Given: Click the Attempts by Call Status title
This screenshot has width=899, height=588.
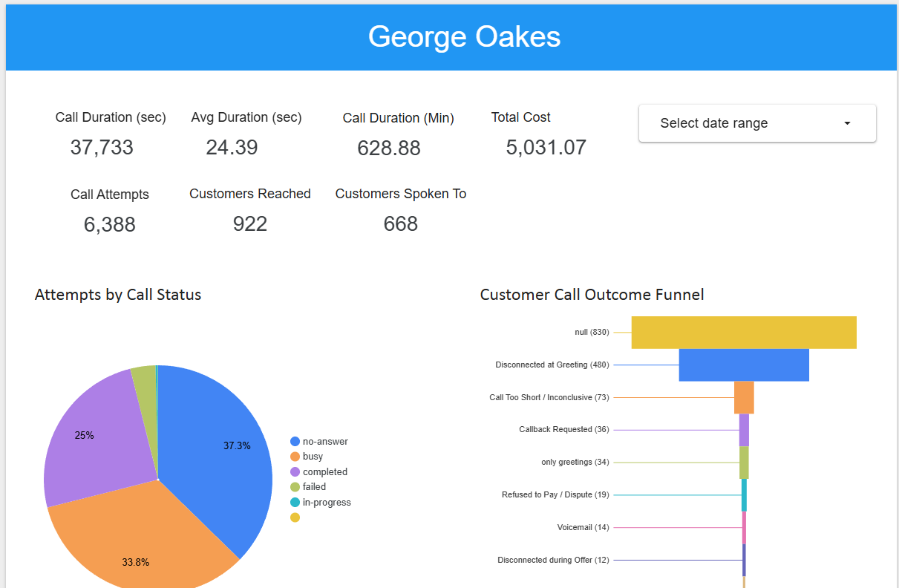Looking at the screenshot, I should pyautogui.click(x=117, y=295).
